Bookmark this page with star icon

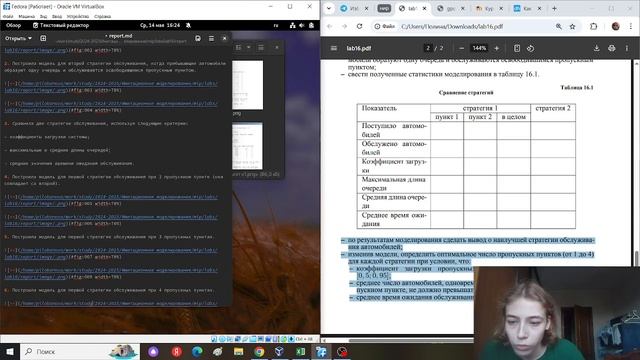point(572,26)
